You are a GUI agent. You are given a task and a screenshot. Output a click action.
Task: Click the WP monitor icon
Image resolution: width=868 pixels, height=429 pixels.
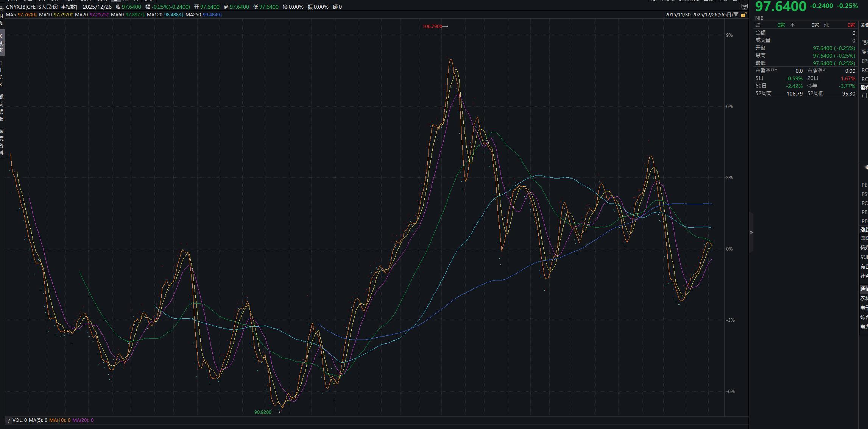(744, 7)
